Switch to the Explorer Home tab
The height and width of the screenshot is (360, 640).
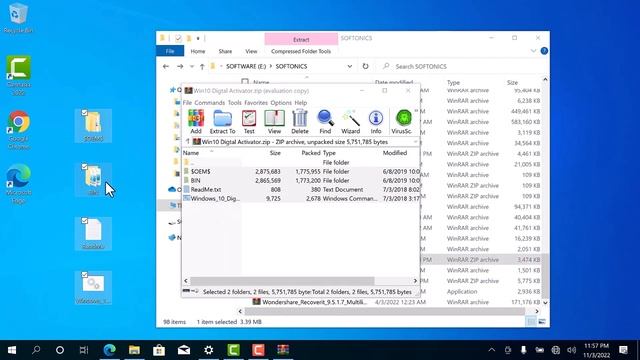click(198, 51)
